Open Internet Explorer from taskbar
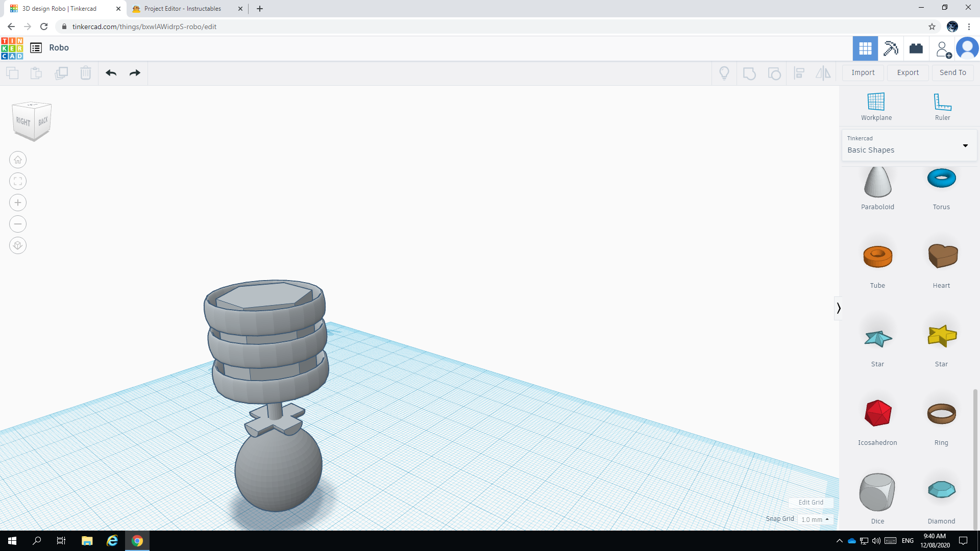980x551 pixels. tap(112, 541)
